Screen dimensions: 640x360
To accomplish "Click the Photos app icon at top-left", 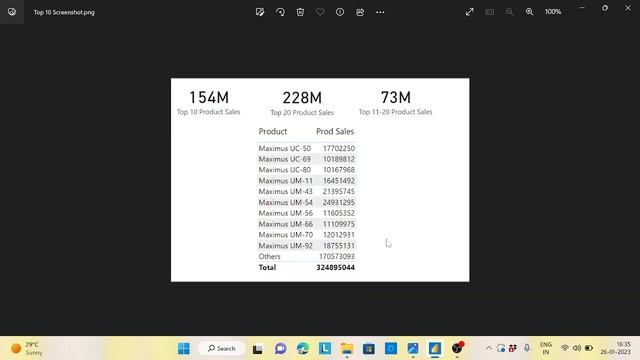I will (x=12, y=12).
